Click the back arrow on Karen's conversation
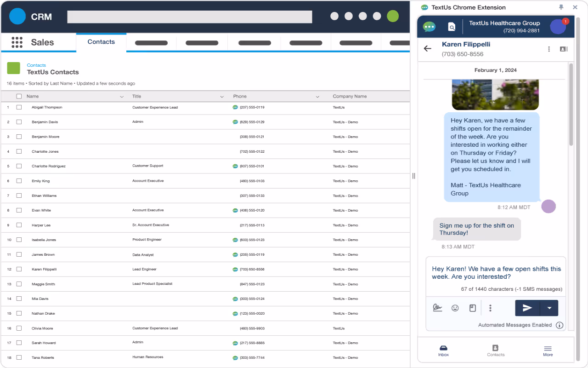 [427, 48]
